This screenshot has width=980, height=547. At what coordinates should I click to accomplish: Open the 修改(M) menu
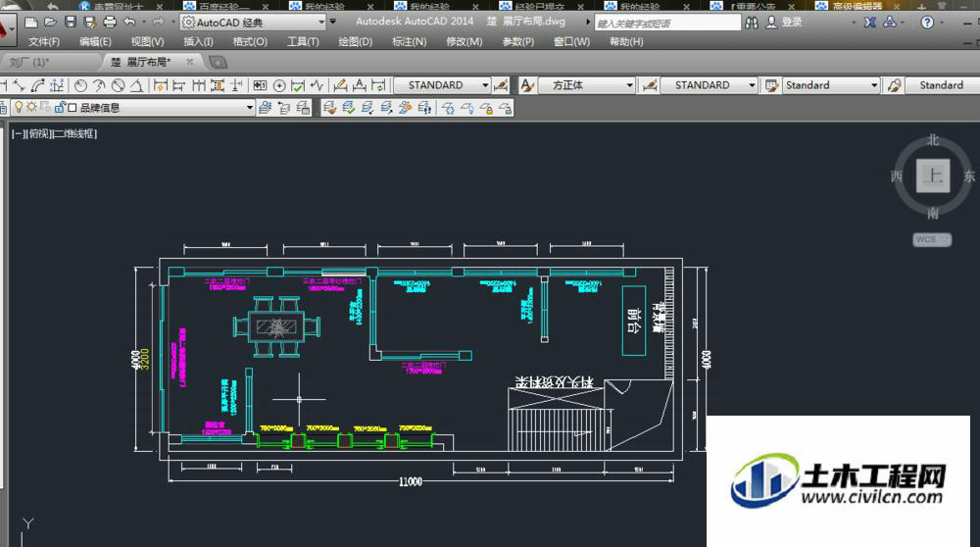[464, 42]
